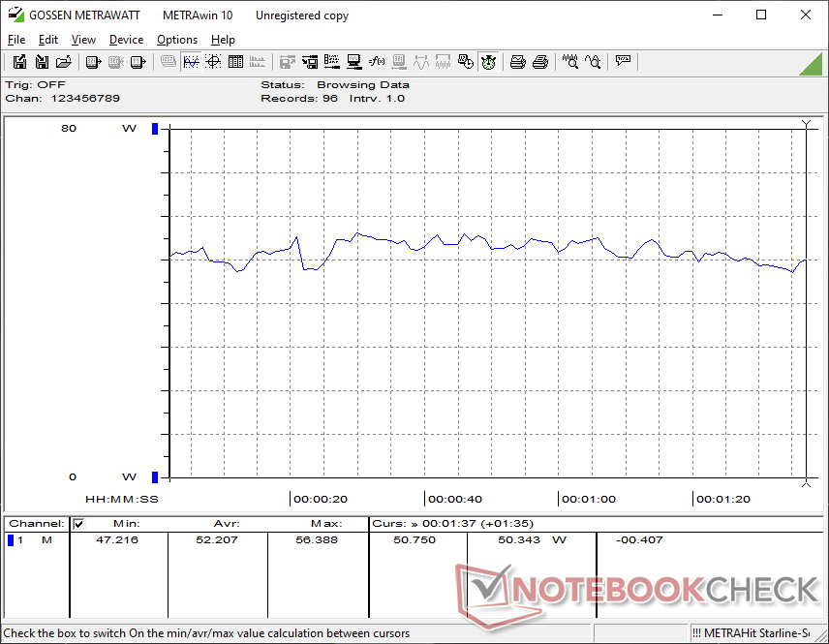Click the open folder toolbar icon
This screenshot has width=829, height=644.
(x=64, y=62)
